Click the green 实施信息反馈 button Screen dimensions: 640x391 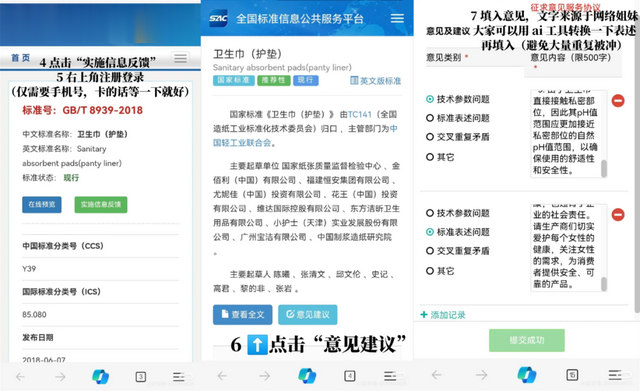coord(101,204)
